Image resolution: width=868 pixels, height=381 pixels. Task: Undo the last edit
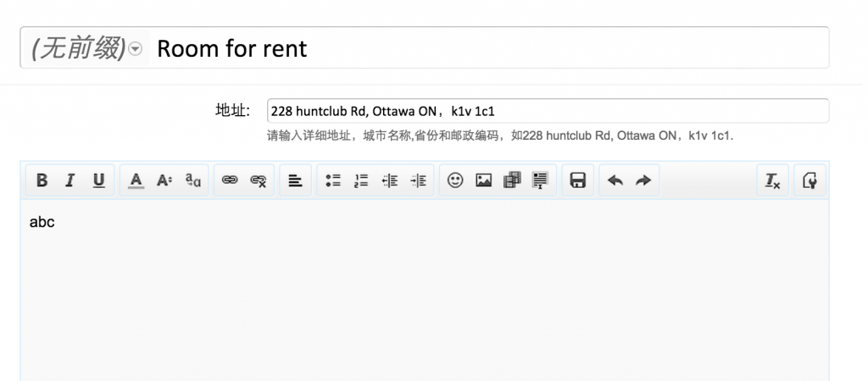pyautogui.click(x=615, y=180)
